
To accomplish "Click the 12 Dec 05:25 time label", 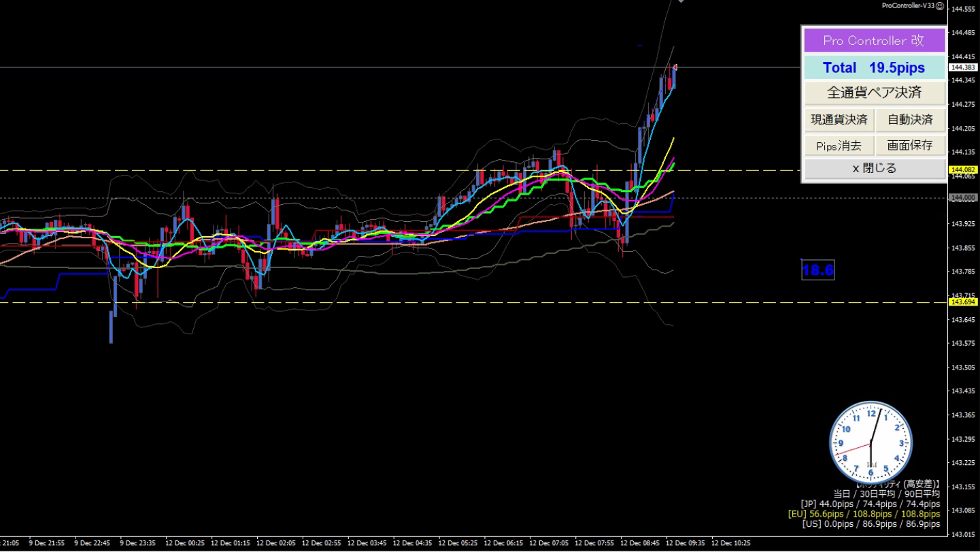I will [x=458, y=543].
